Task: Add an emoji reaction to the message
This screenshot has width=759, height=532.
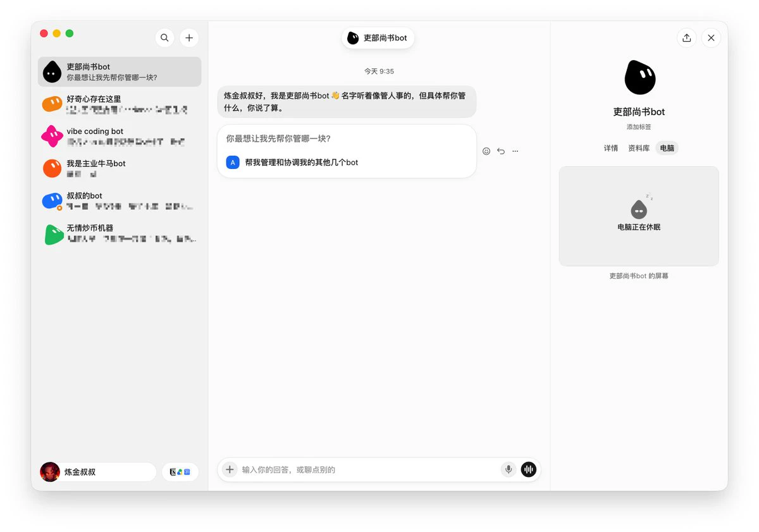Action: [486, 151]
